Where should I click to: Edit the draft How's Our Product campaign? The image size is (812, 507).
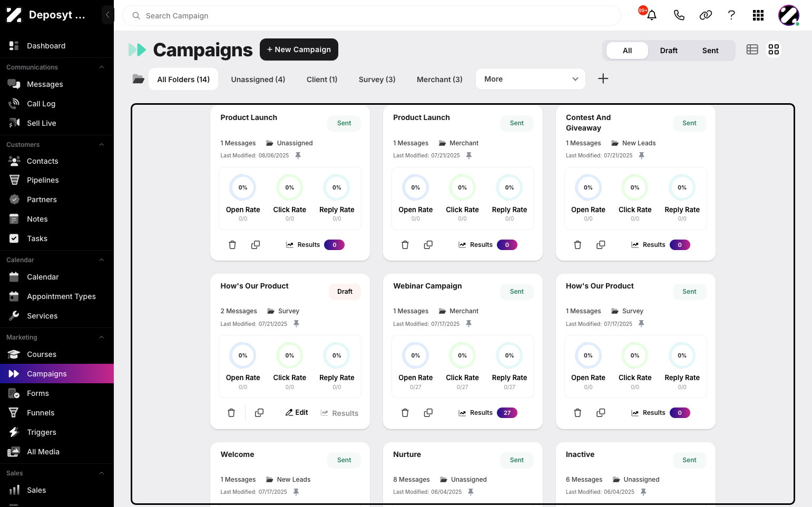297,413
